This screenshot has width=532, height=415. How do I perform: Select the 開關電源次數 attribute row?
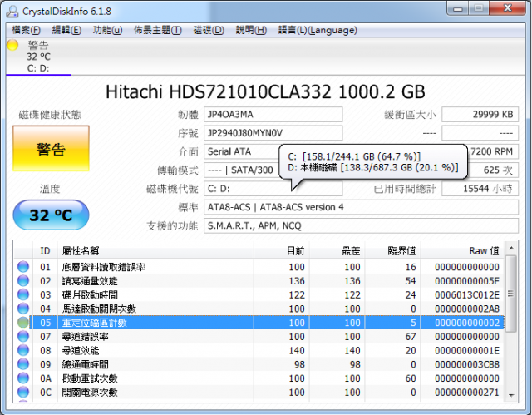(x=259, y=392)
